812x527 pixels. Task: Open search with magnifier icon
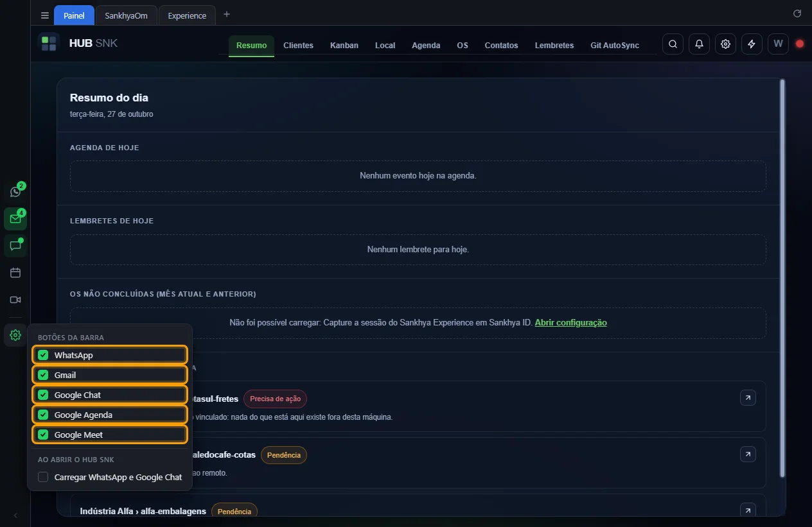pos(673,44)
